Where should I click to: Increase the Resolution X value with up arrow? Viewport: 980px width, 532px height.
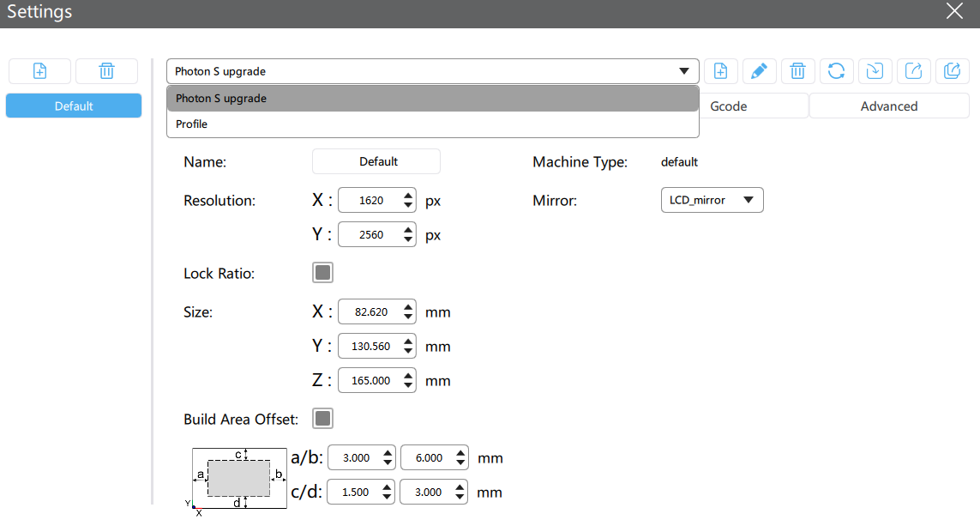point(408,196)
